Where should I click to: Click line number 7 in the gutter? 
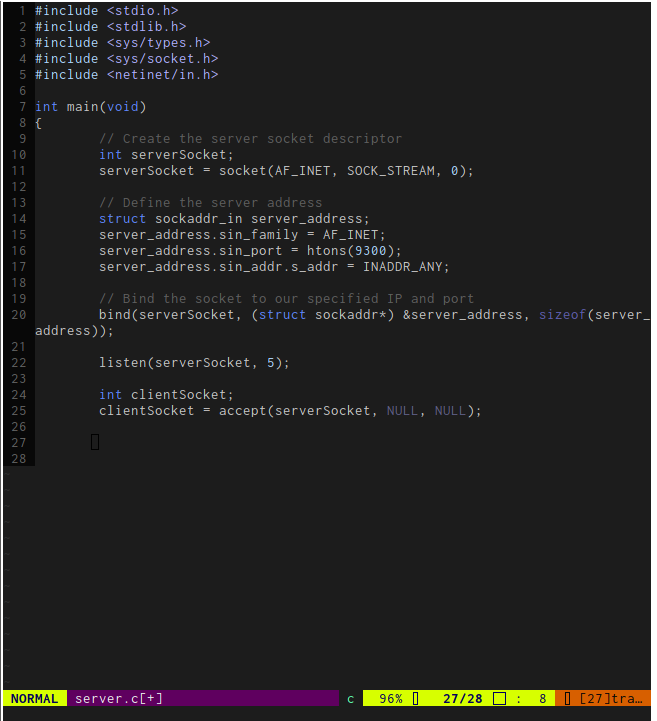coord(22,107)
